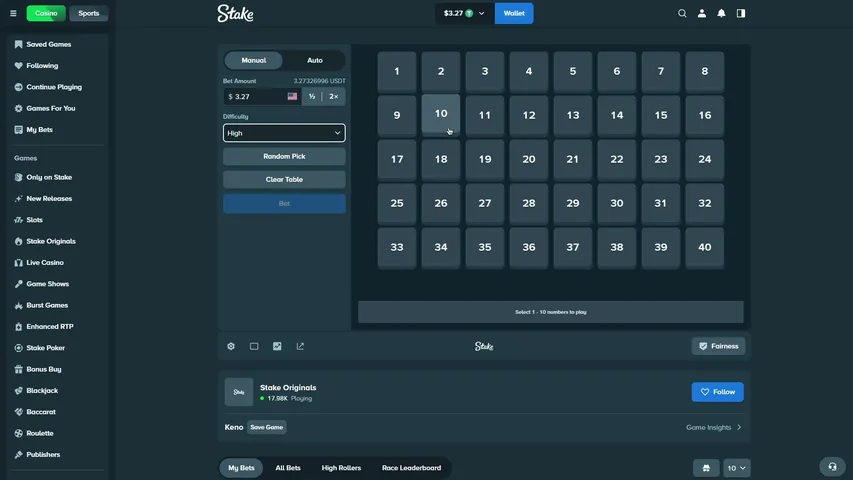The width and height of the screenshot is (853, 480).
Task: Click Random Pick button
Action: click(284, 156)
